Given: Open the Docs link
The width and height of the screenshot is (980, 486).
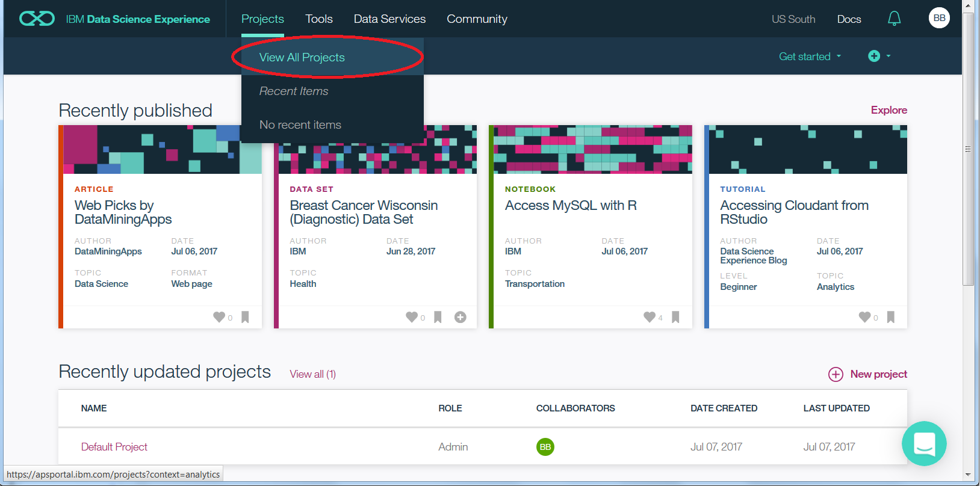Looking at the screenshot, I should point(849,19).
